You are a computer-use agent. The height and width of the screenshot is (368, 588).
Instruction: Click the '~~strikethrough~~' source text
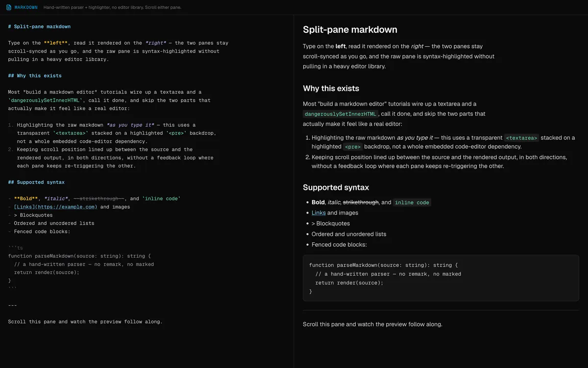98,198
